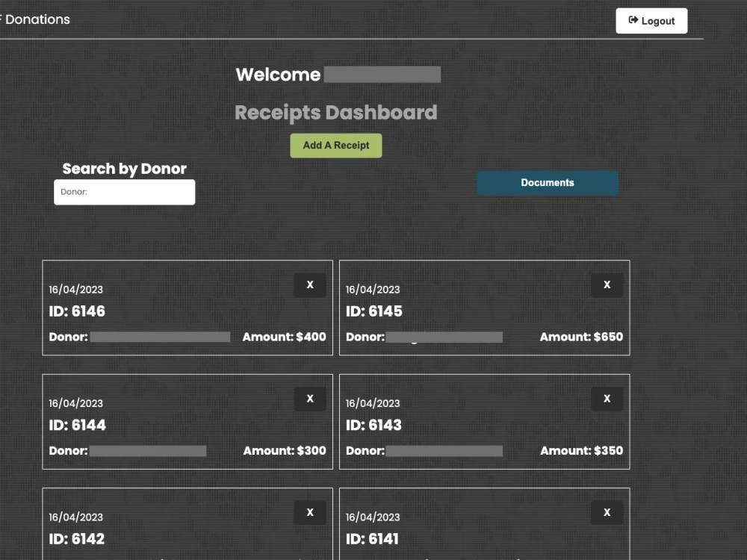Click the Amount: $350 value
747x560 pixels.
[x=582, y=451]
